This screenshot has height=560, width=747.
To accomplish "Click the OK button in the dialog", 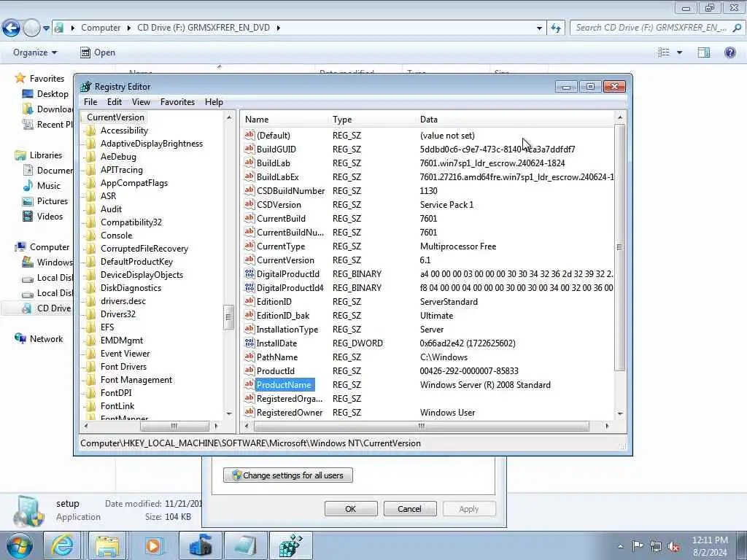I will tap(351, 508).
